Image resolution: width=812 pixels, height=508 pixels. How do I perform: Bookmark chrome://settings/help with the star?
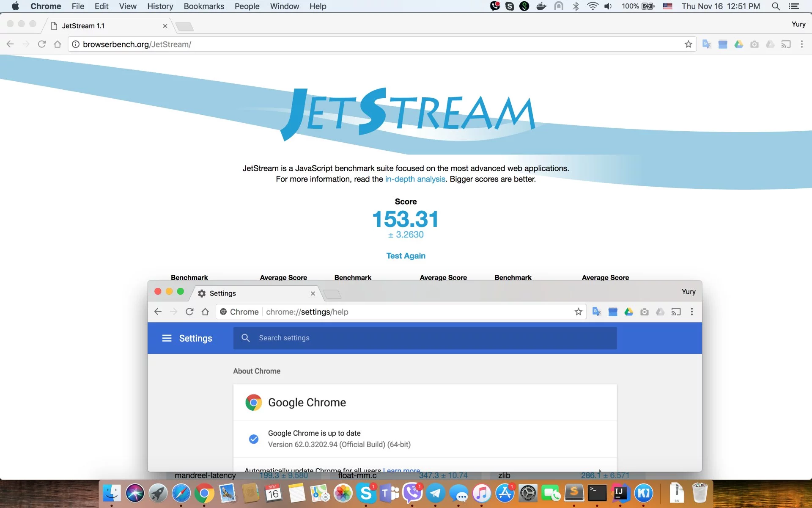[579, 312]
